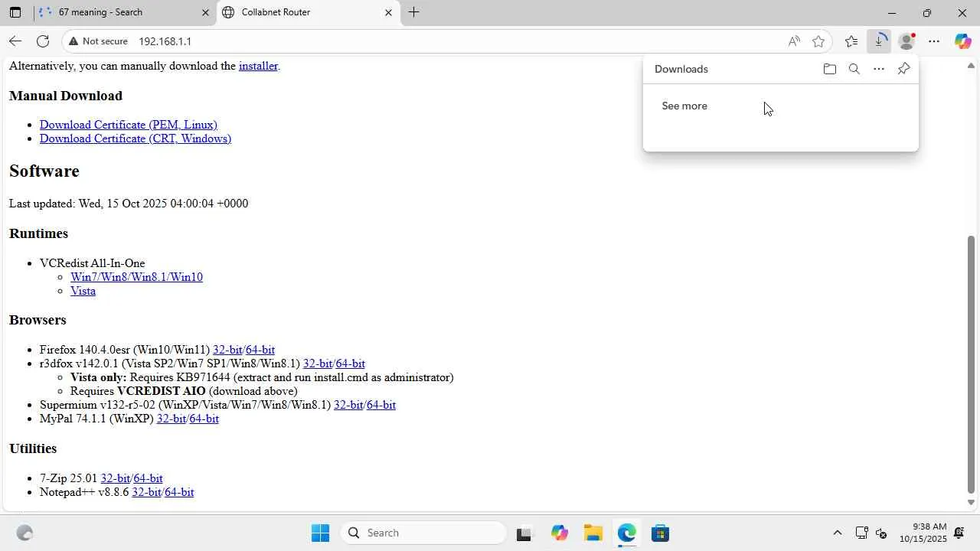The width and height of the screenshot is (980, 551).
Task: Open the black app icon next to taskbar Search
Action: click(524, 533)
